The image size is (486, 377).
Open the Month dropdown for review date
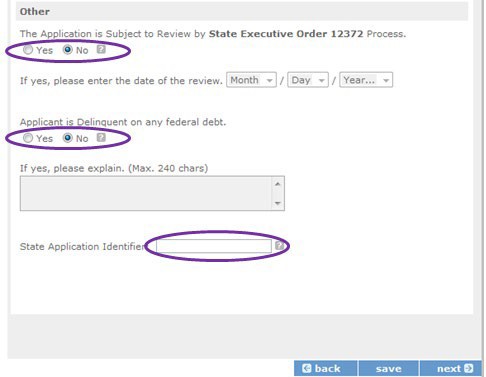(x=251, y=80)
